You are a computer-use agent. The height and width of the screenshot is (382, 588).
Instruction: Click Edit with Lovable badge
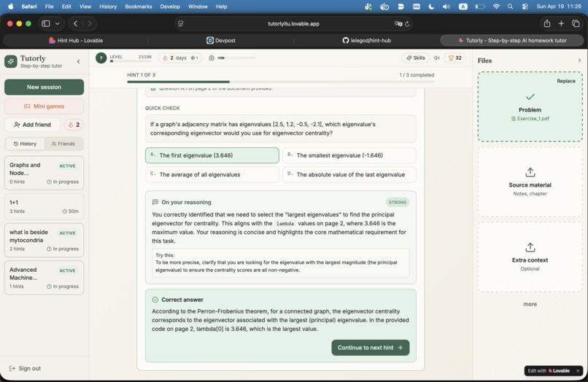click(549, 371)
